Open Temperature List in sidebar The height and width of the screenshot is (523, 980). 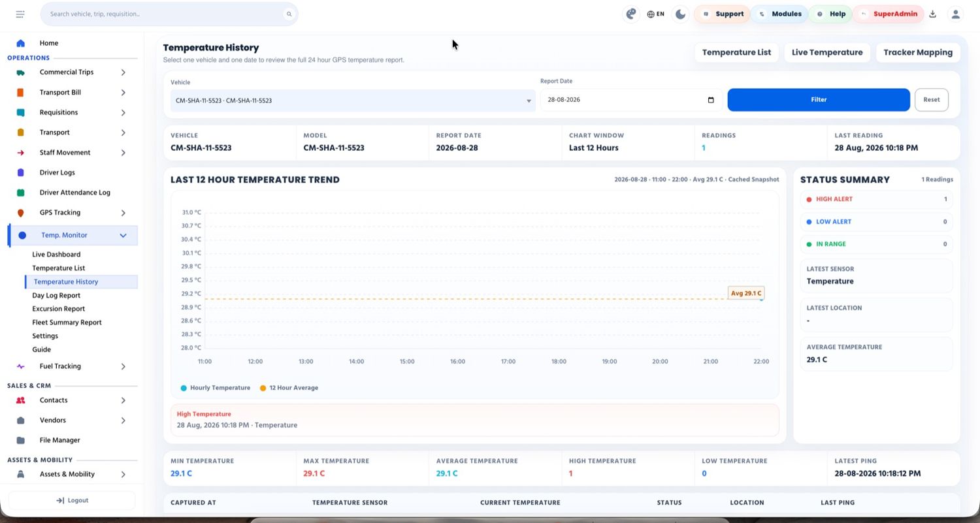[58, 268]
